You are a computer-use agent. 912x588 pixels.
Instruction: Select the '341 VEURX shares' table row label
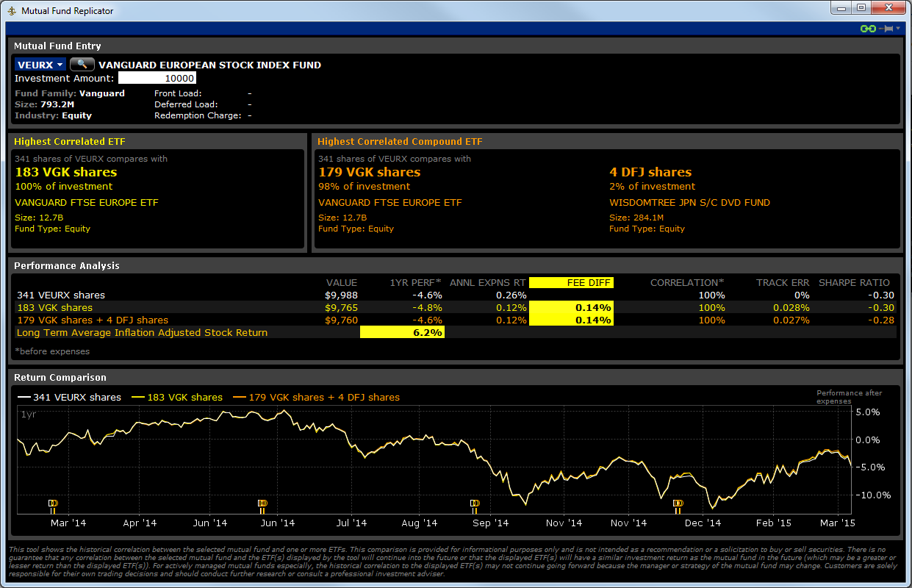pos(60,295)
